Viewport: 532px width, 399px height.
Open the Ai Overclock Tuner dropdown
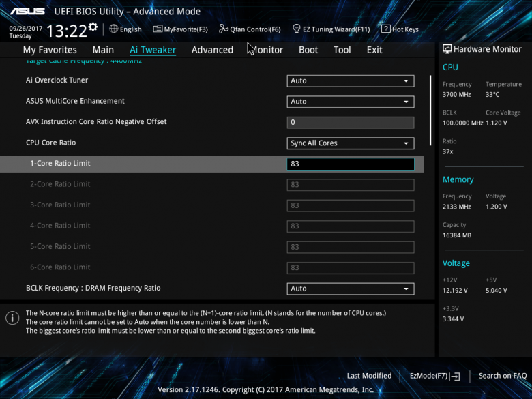(351, 80)
